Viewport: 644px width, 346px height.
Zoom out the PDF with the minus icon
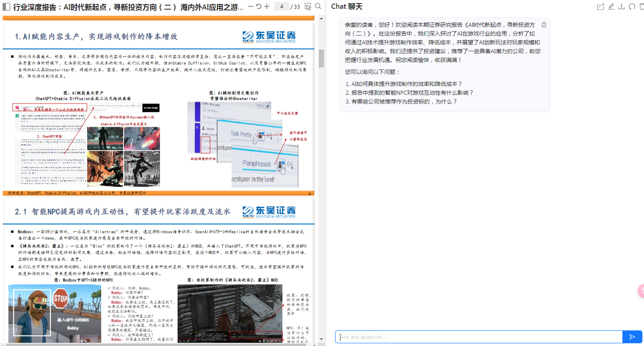click(250, 6)
